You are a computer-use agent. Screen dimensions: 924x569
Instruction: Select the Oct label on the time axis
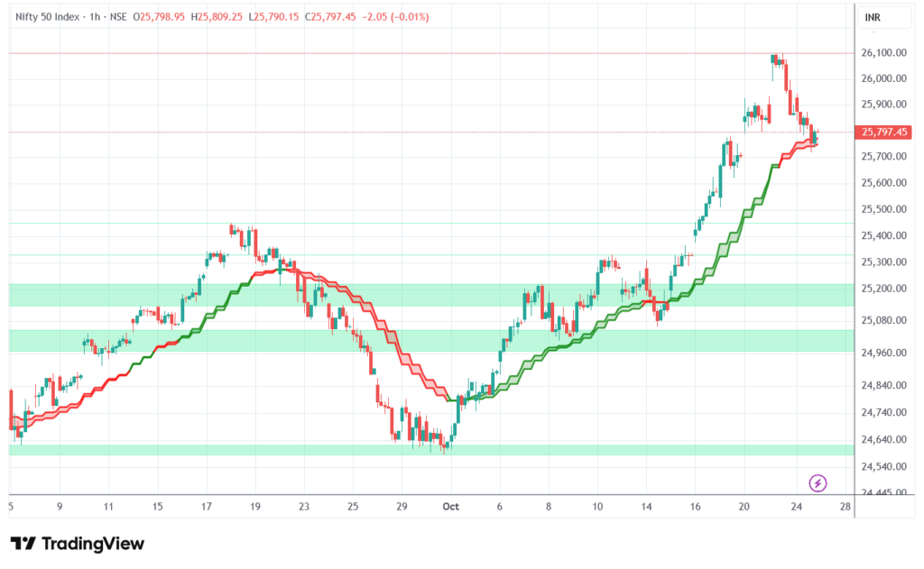[x=449, y=507]
